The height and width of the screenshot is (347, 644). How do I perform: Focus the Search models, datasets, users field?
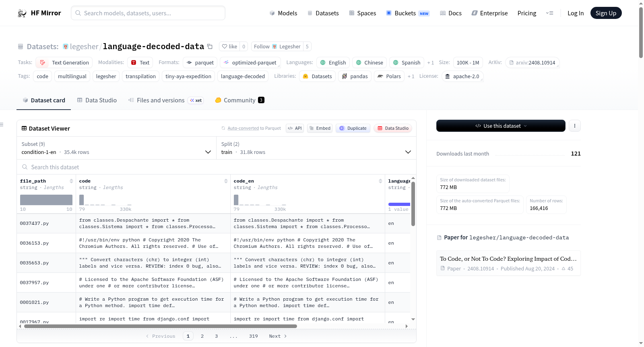coord(148,13)
